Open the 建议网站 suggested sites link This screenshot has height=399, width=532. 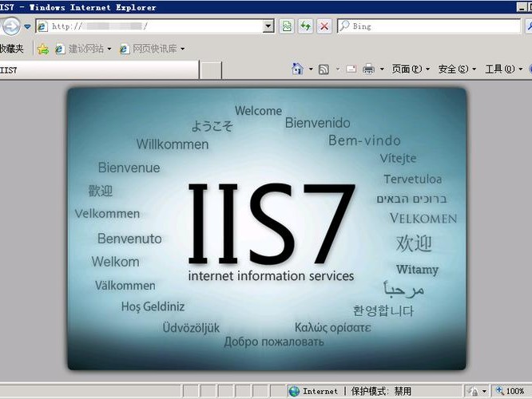(81, 49)
